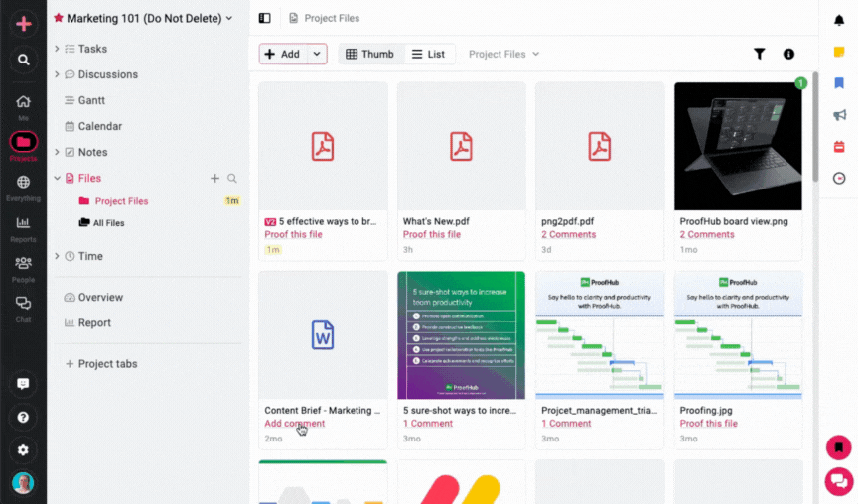Click the info circle icon

point(788,54)
